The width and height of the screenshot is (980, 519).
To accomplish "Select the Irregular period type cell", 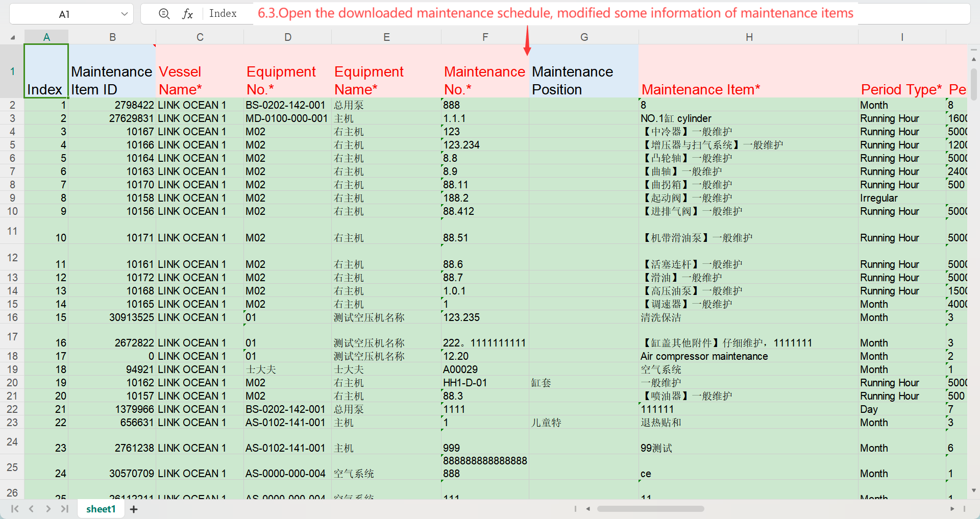I will (902, 197).
